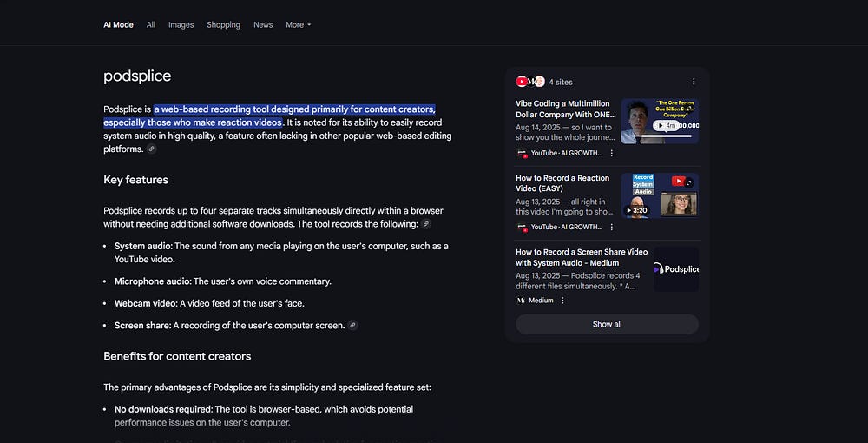
Task: Open the 'Vibe Coding a Multimillion Dollar Company' result
Action: point(566,109)
